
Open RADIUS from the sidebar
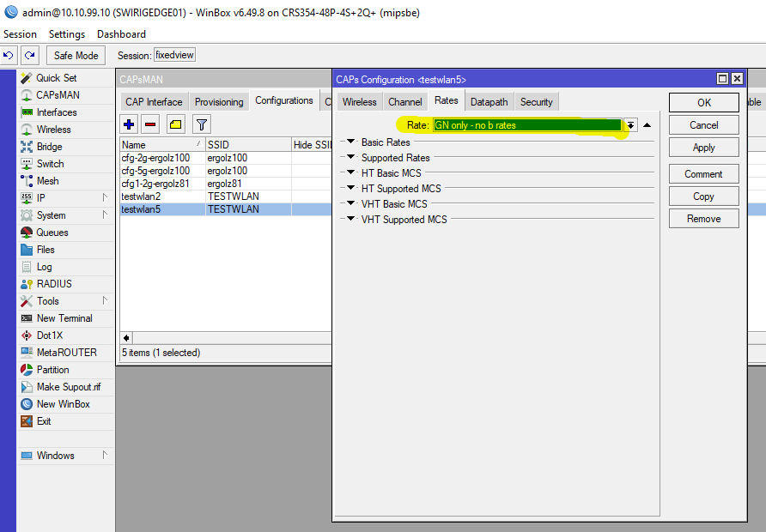[x=54, y=284]
